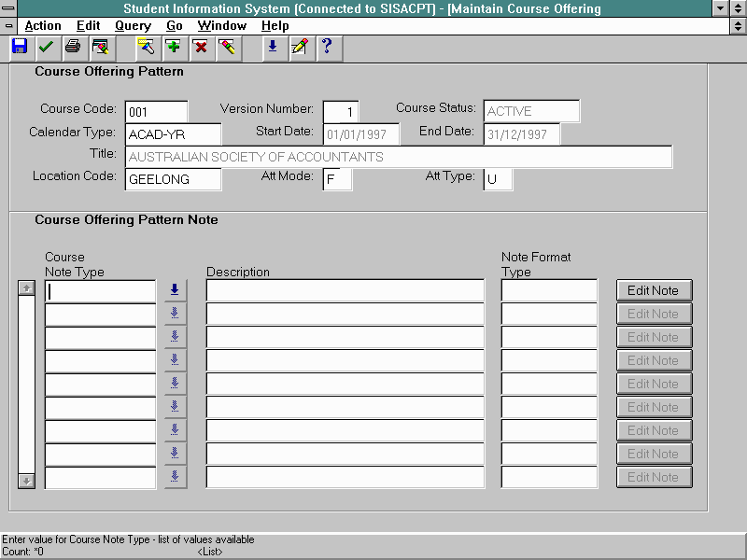This screenshot has height=560, width=747.
Task: Open the list arrow beside last Course Note Type row
Action: click(175, 477)
